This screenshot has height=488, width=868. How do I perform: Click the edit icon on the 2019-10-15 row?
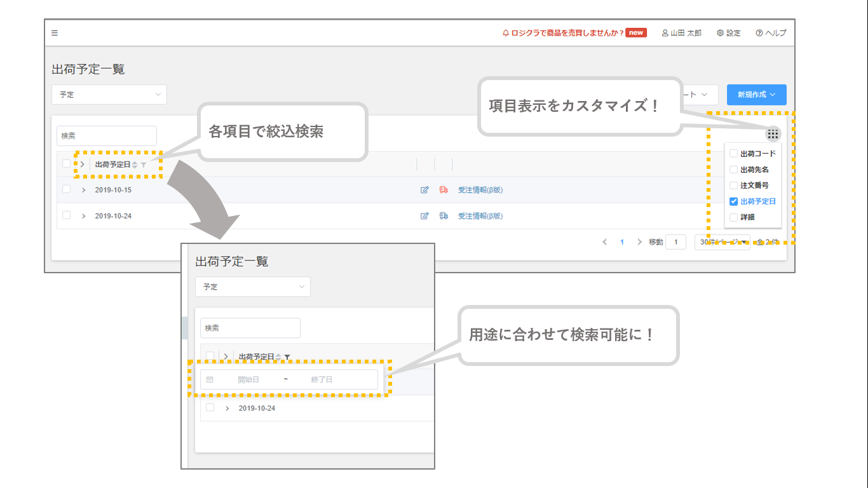(x=424, y=190)
